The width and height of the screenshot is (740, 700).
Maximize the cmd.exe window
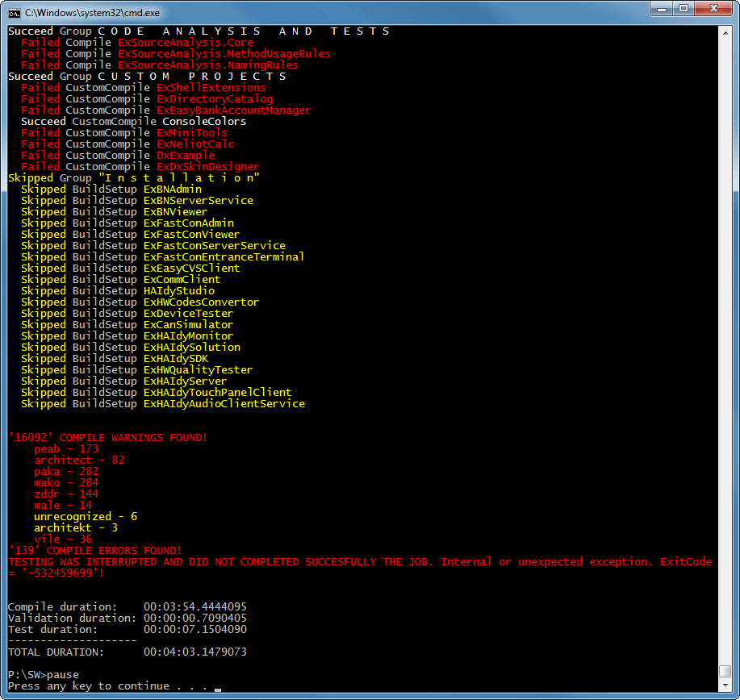(683, 10)
